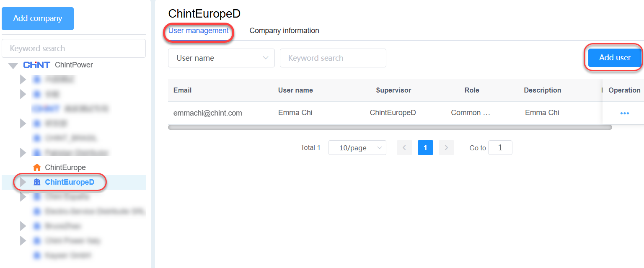The width and height of the screenshot is (644, 268).
Task: Click the ChintEuropeD supervisor cell
Action: click(393, 113)
